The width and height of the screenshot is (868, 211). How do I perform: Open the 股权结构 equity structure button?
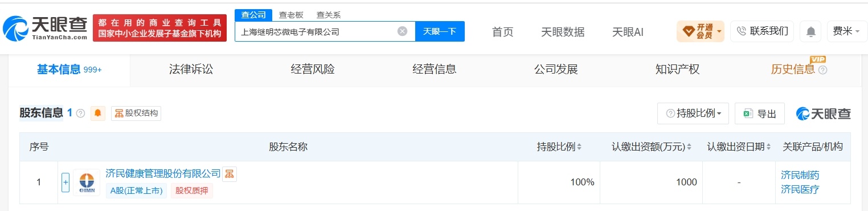pos(136,113)
